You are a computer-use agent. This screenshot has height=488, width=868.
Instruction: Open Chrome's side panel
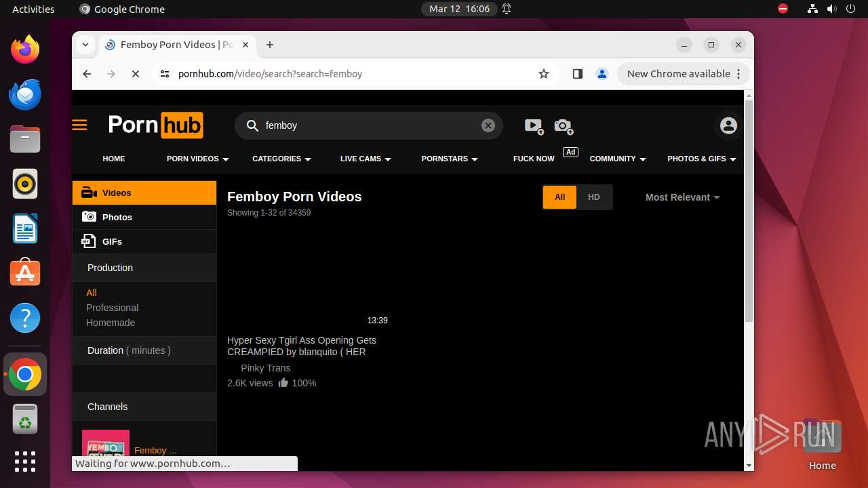coord(578,74)
